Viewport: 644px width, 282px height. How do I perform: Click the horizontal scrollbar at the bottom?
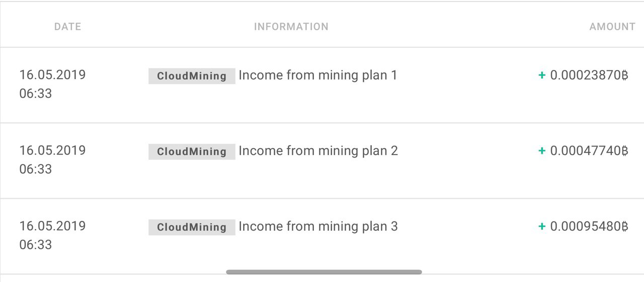click(324, 272)
